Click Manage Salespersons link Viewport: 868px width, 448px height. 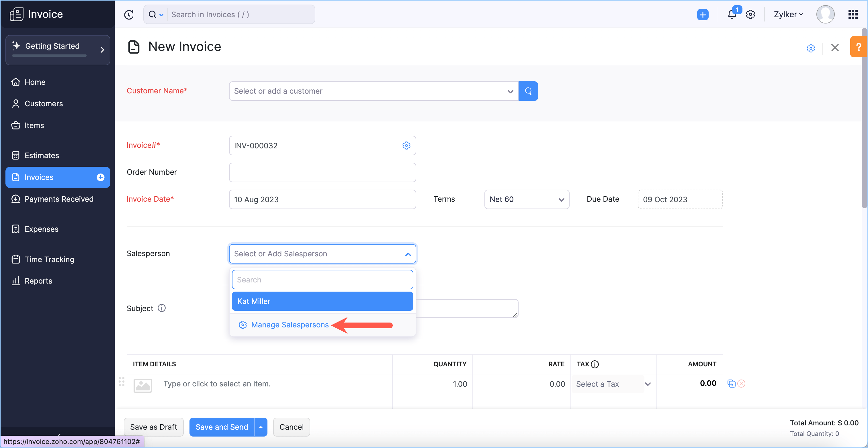coord(290,325)
